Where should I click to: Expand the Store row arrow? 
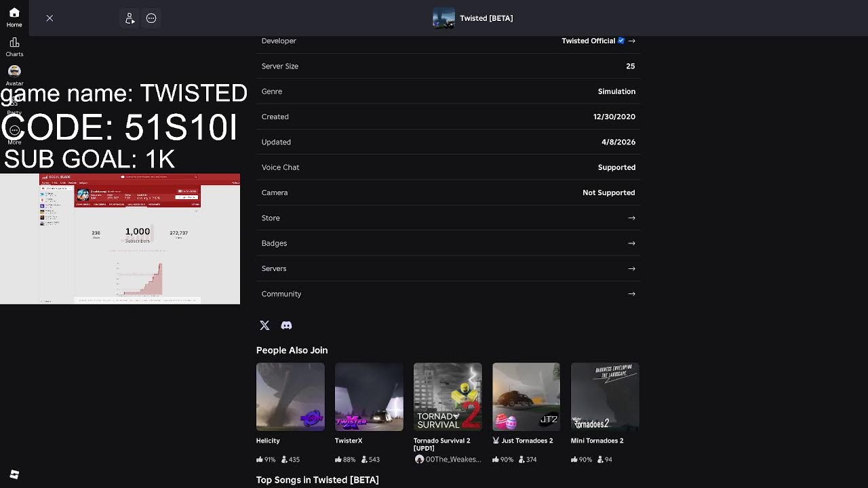(x=631, y=218)
